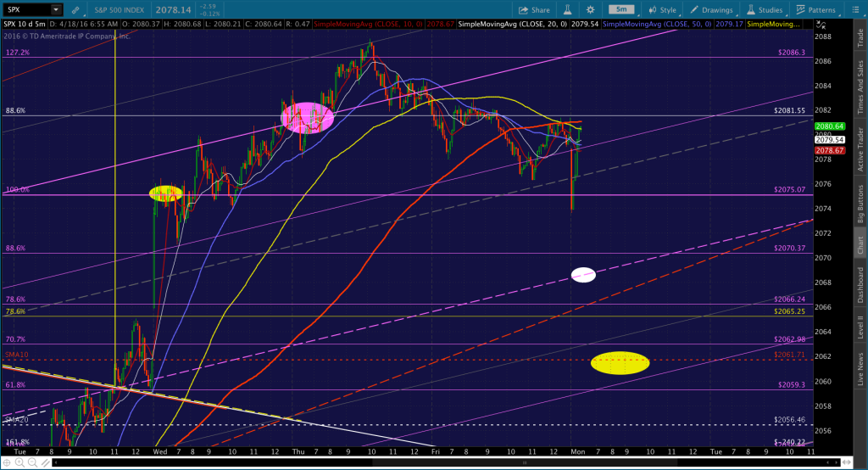868x470 pixels.
Task: Open the SPX symbol dropdown arrow
Action: [x=55, y=9]
